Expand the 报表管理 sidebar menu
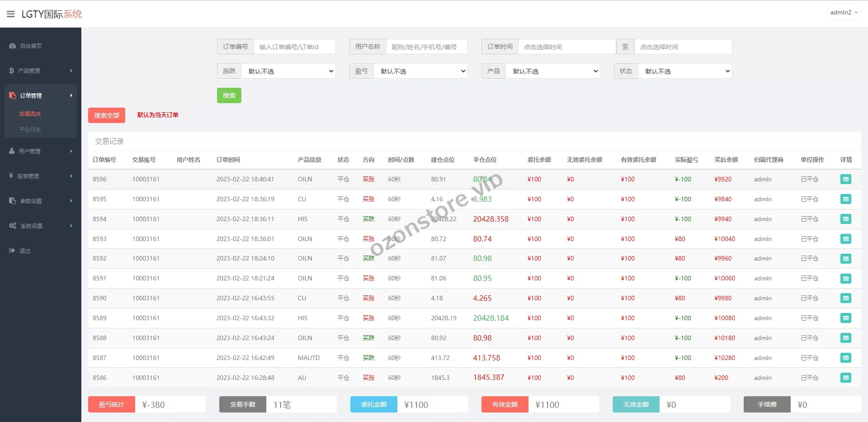 click(40, 176)
